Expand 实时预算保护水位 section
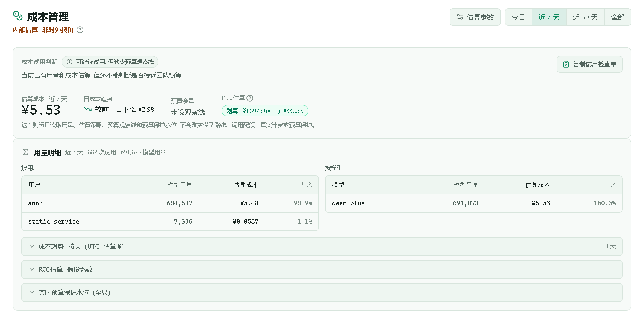644x317 pixels. pos(322,292)
